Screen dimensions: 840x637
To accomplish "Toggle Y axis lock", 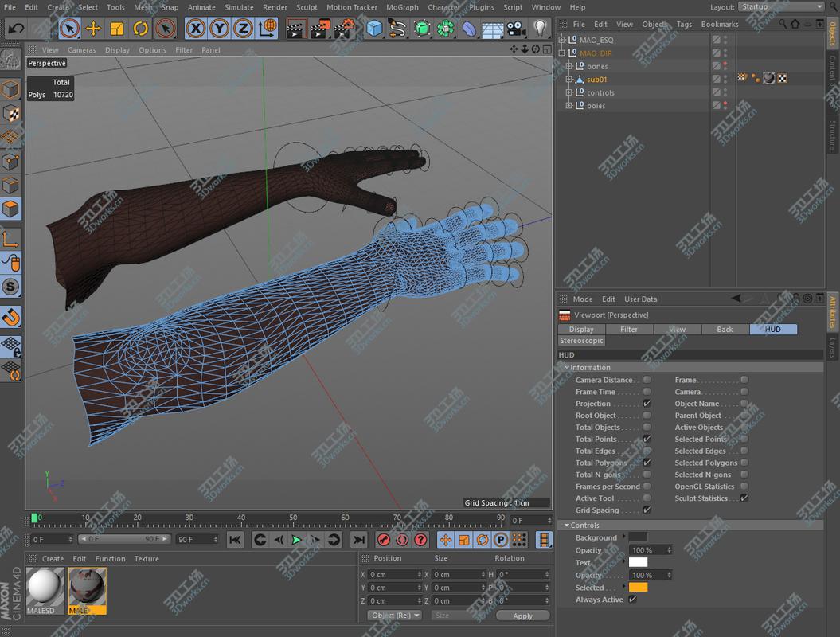I will (x=220, y=29).
